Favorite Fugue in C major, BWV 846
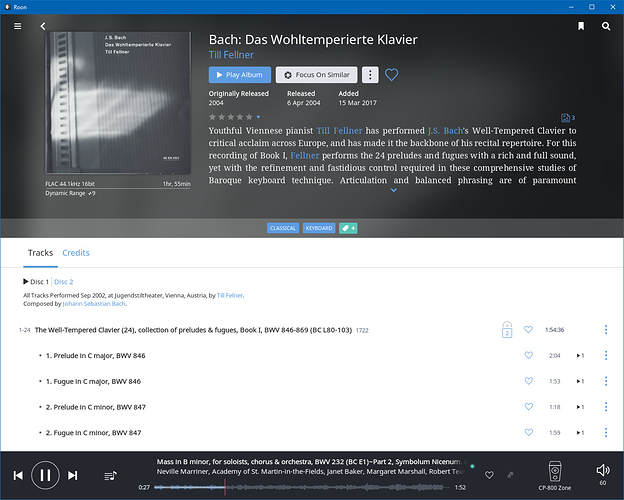The image size is (624, 500). [x=528, y=381]
